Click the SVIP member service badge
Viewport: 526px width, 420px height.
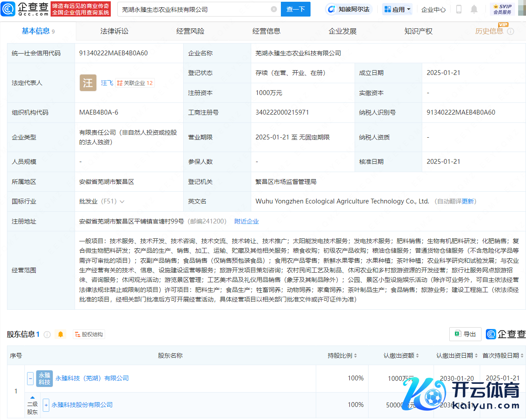[502, 9]
